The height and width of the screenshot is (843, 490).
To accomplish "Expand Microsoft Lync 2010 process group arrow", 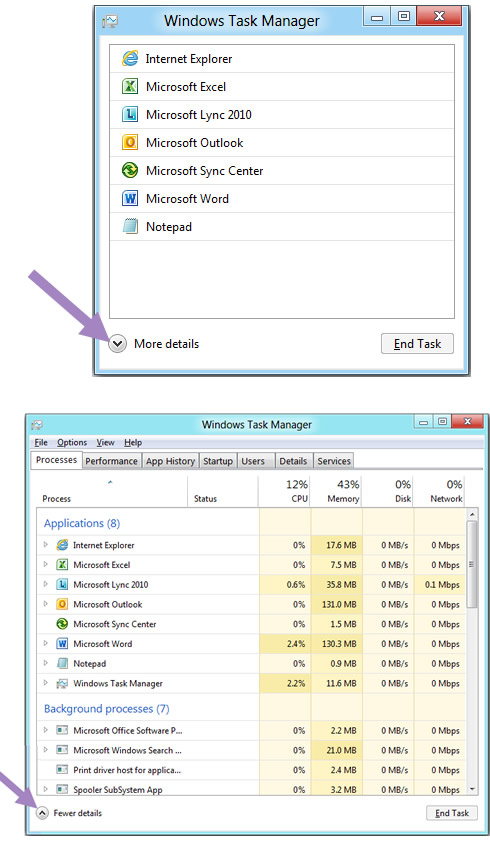I will pyautogui.click(x=46, y=584).
